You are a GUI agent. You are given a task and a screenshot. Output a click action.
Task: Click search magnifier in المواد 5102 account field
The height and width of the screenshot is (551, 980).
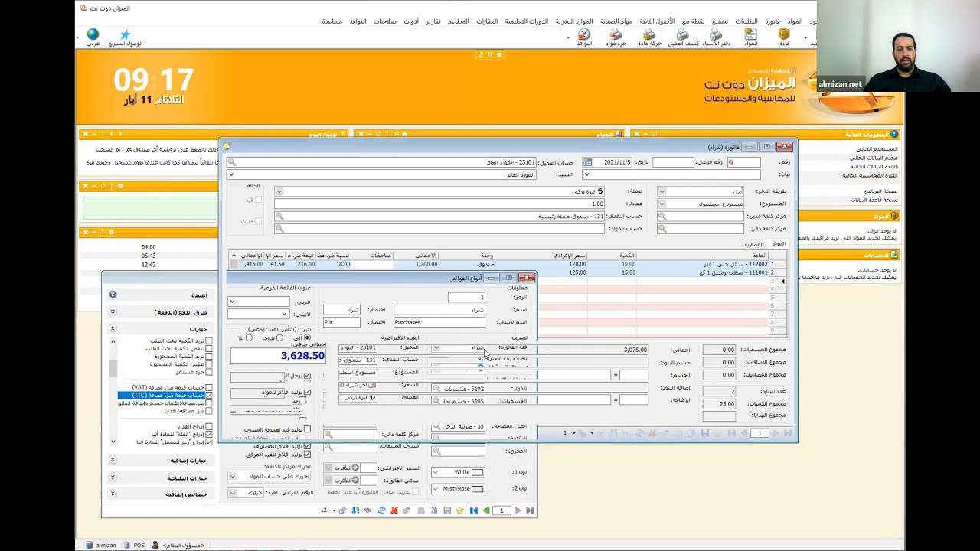tap(436, 389)
